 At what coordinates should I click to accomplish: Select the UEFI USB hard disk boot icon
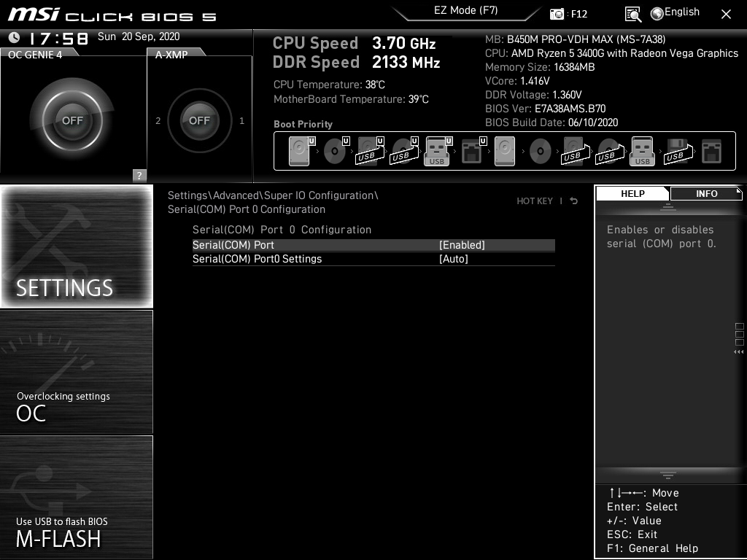point(370,151)
